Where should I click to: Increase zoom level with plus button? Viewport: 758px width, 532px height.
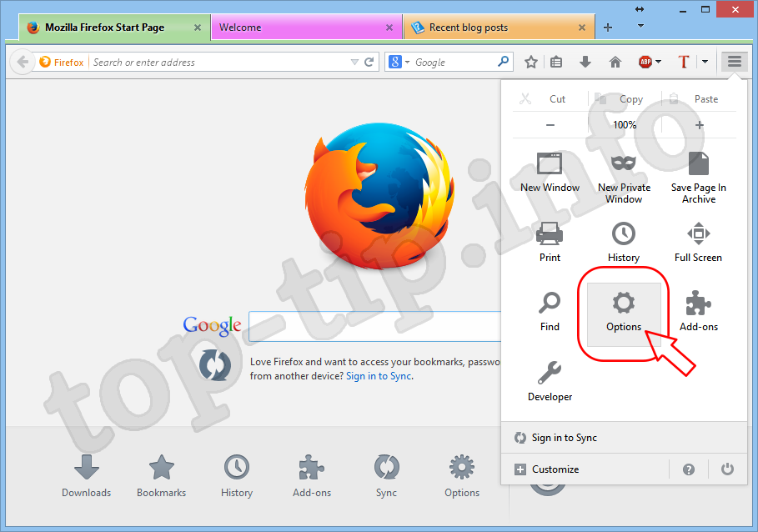coord(699,125)
